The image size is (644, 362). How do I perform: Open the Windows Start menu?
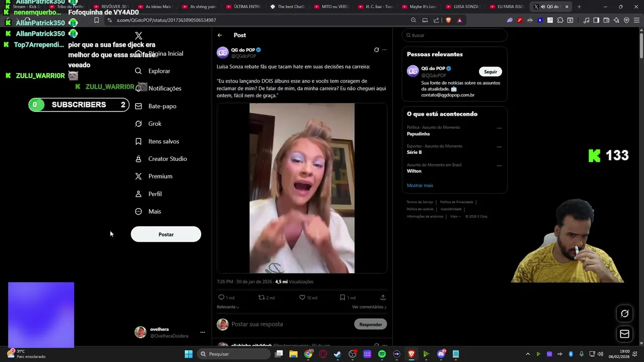pyautogui.click(x=189, y=354)
